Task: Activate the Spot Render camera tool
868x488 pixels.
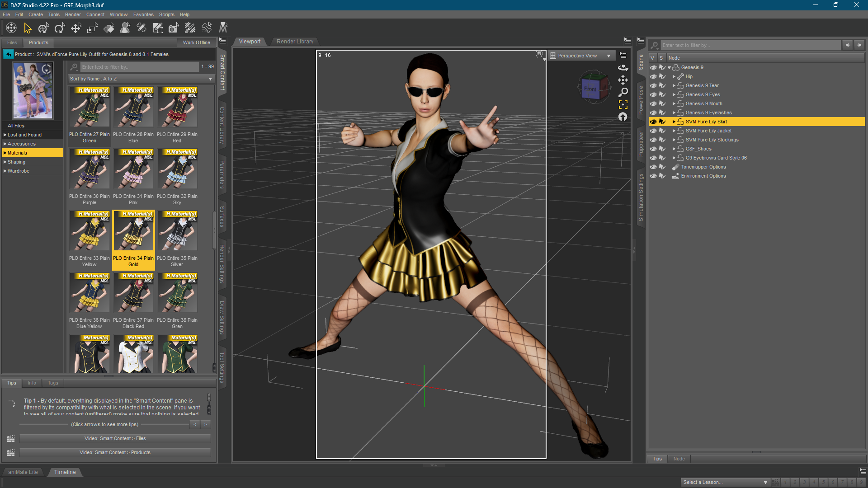Action: [x=174, y=28]
